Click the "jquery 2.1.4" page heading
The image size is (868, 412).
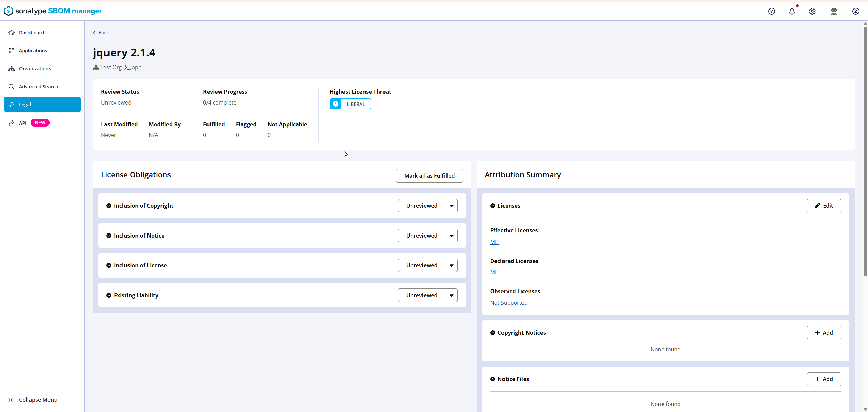pyautogui.click(x=124, y=53)
